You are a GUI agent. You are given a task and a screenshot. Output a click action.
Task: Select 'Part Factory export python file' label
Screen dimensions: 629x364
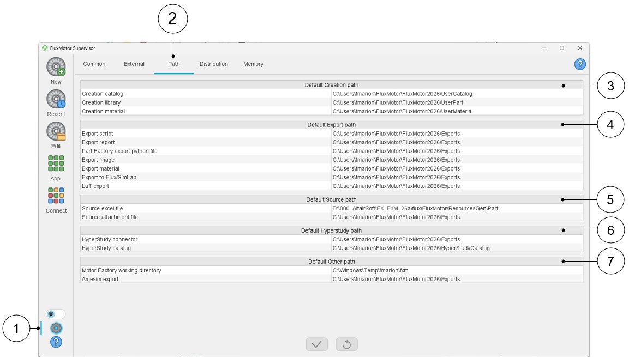(x=119, y=151)
